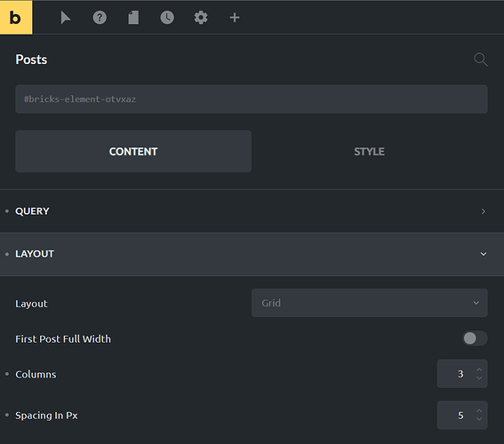Click the search magnifier icon
Viewport: 504px width, 444px height.
[481, 59]
